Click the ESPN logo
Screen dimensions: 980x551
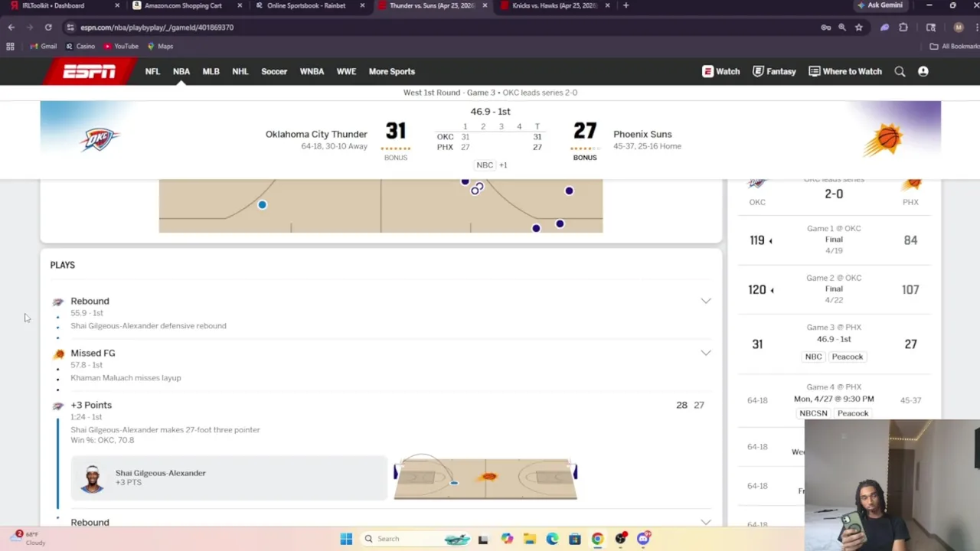point(90,71)
